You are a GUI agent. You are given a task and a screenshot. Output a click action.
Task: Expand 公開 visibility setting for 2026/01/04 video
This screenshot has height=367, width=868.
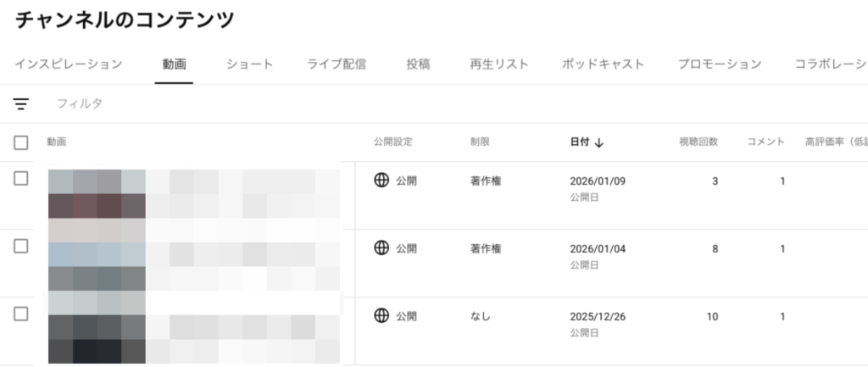point(407,247)
